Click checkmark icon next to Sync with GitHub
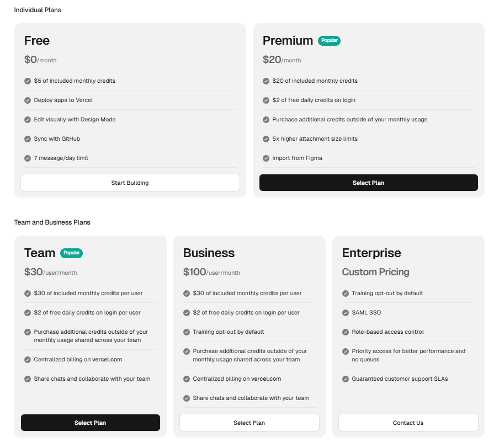Screen dimensions: 499x448 point(28,138)
